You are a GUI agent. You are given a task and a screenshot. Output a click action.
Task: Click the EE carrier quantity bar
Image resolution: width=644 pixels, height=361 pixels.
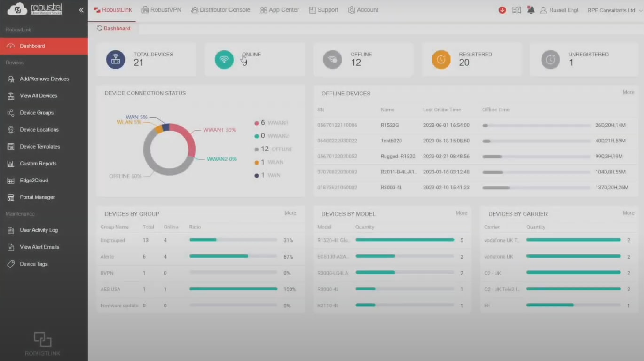click(x=573, y=305)
